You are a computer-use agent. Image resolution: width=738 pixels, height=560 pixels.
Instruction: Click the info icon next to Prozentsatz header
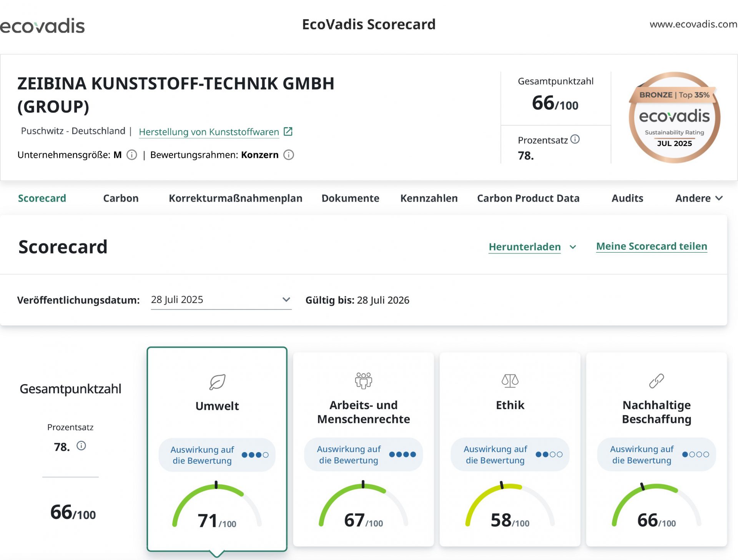coord(575,139)
